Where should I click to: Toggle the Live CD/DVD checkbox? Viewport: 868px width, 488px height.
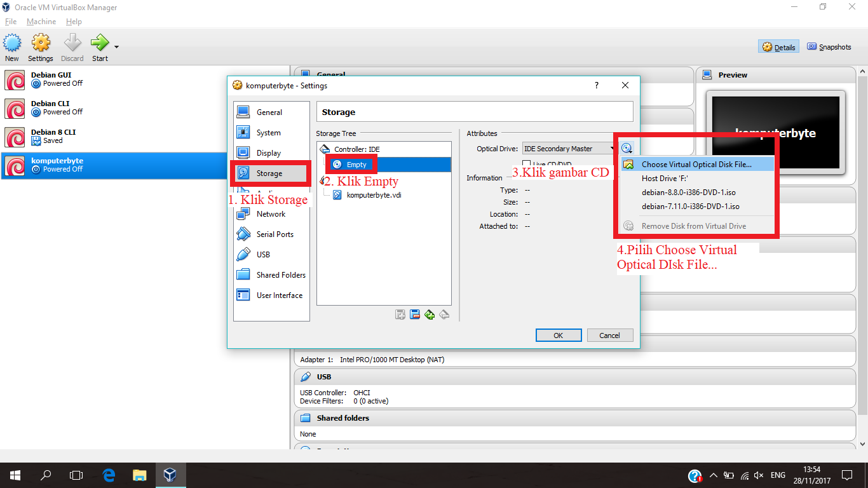tap(526, 165)
